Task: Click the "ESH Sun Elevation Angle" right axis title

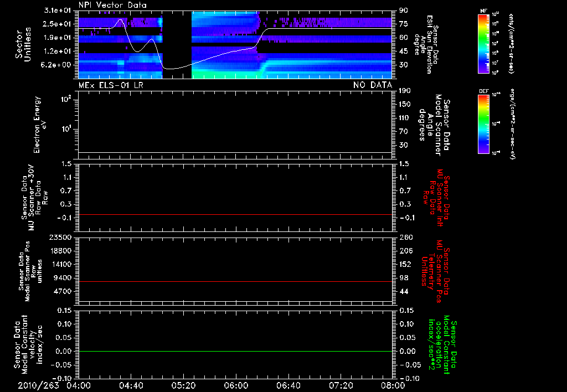Action: pos(426,44)
